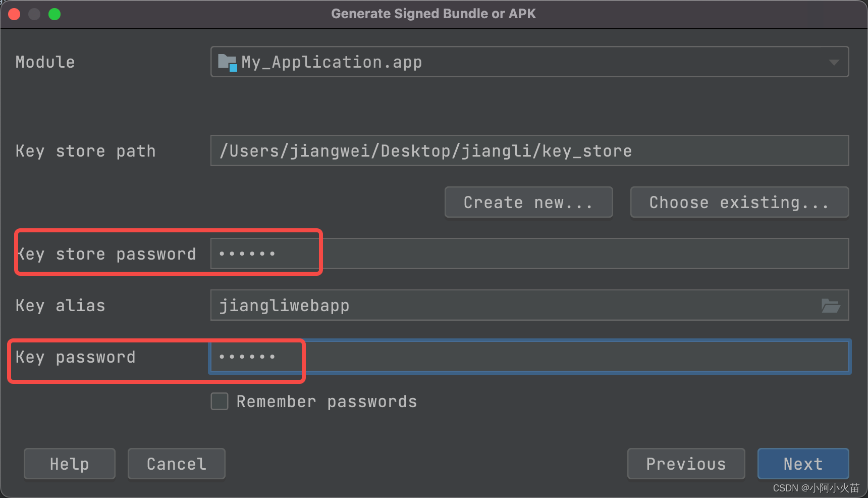Click the Remember passwords label text

[327, 402]
